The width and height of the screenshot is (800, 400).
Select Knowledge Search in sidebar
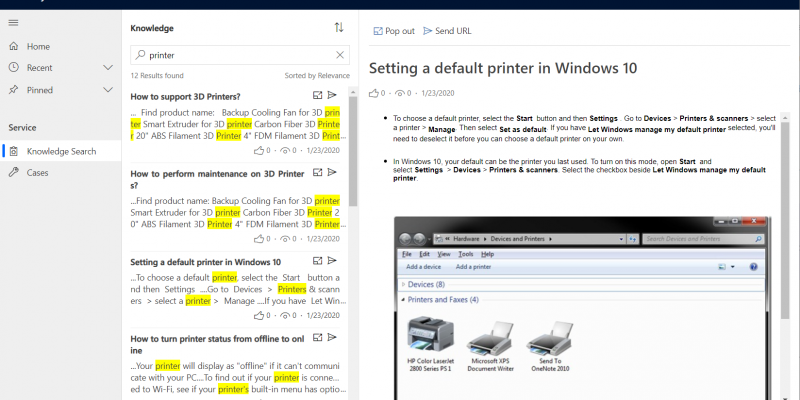(60, 151)
